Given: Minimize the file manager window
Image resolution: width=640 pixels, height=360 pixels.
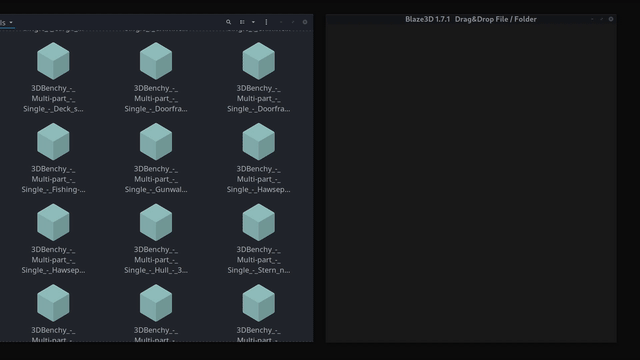Looking at the screenshot, I should (281, 22).
